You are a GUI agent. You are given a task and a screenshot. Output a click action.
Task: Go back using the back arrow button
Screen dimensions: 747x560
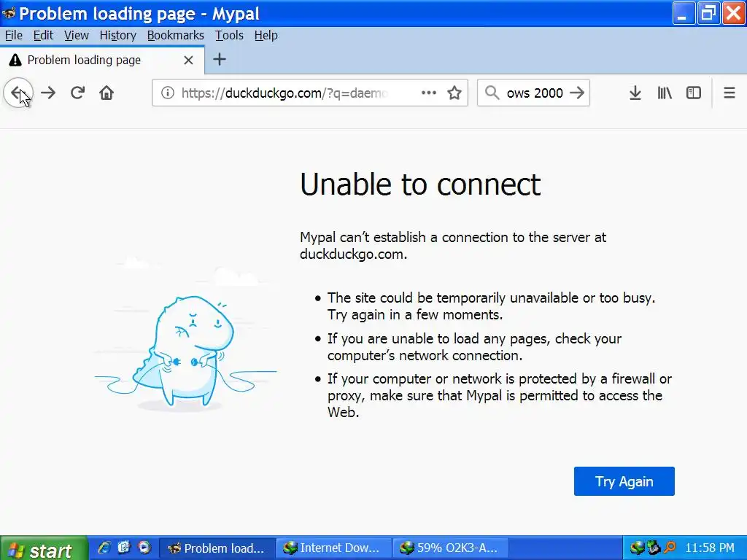(18, 93)
